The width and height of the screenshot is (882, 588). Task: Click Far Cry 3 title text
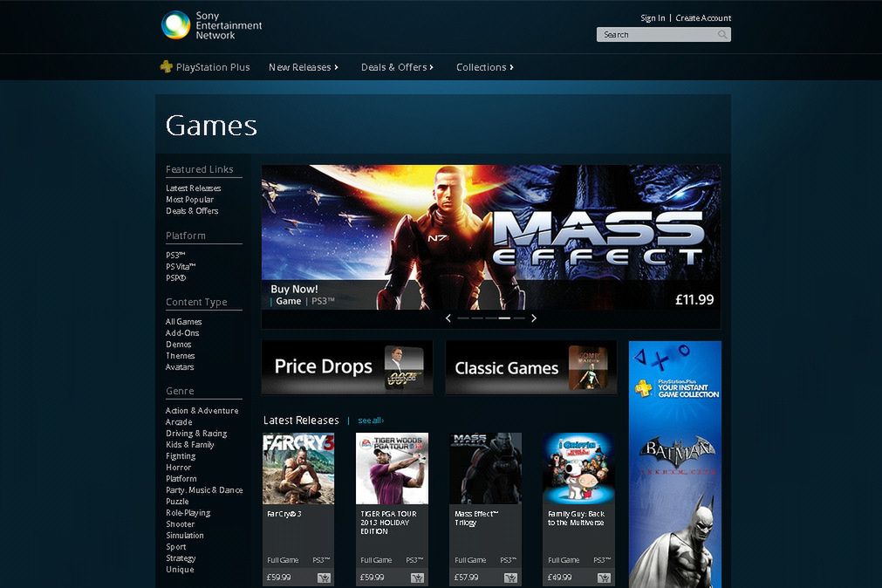284,514
